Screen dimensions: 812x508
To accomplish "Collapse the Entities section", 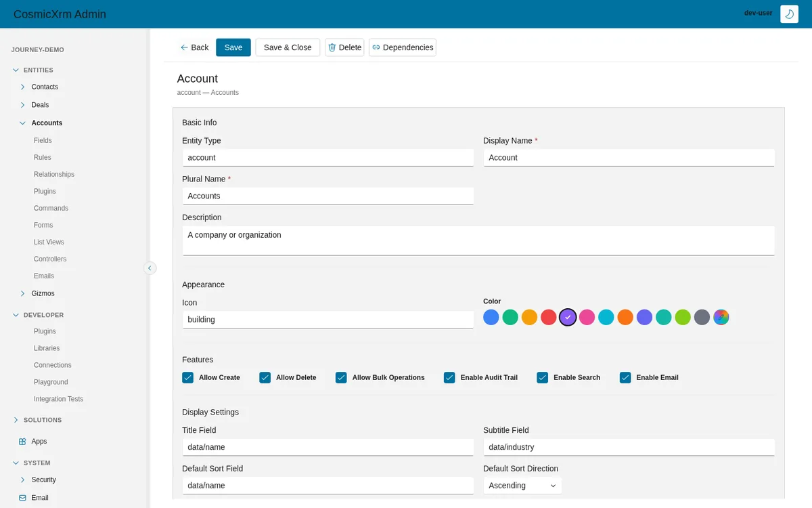I will tap(16, 70).
